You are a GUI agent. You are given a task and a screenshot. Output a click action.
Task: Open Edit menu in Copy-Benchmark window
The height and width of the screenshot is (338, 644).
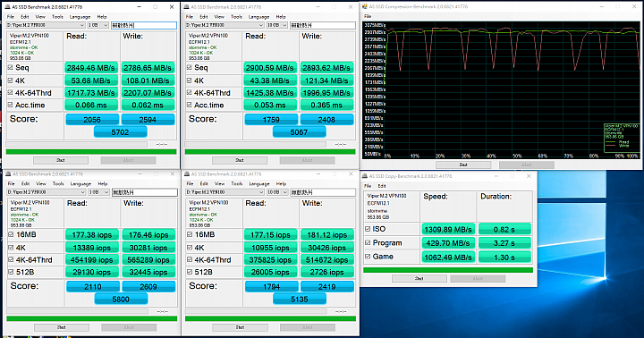382,186
